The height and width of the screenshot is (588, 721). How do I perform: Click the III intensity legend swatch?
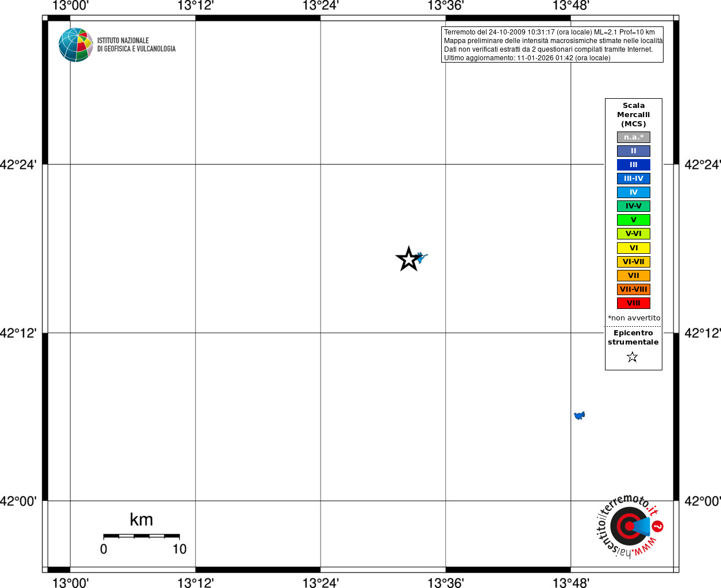pyautogui.click(x=634, y=165)
